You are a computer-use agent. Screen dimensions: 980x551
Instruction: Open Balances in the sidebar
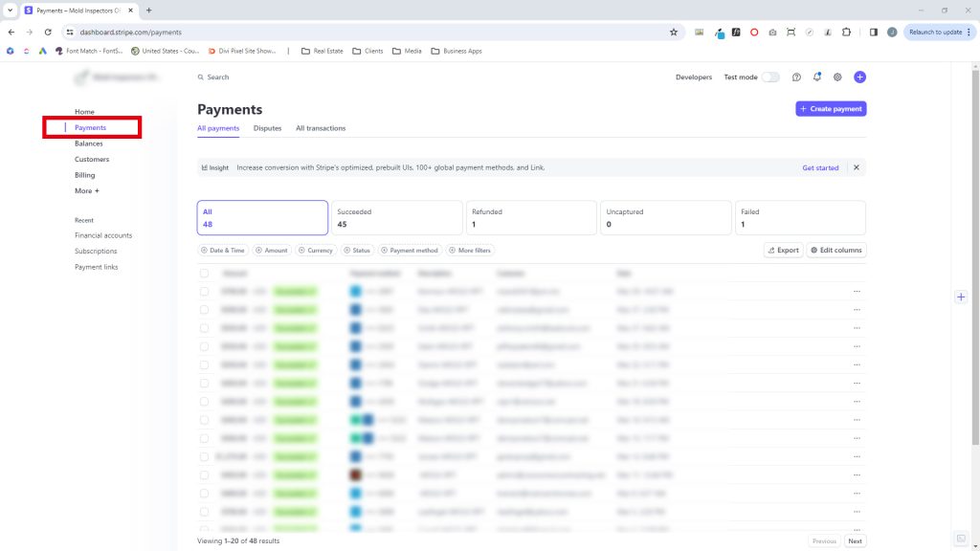[x=89, y=143]
